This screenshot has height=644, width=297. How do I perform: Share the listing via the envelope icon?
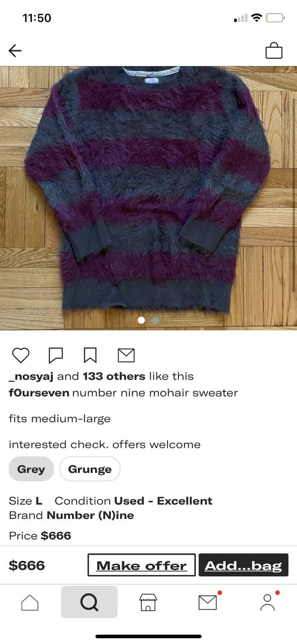[x=126, y=355]
